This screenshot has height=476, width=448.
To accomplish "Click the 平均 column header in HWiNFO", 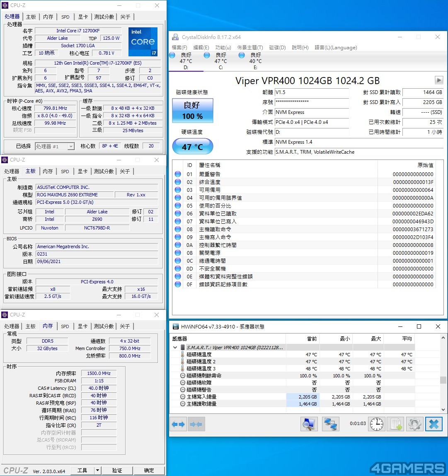I will 400,339.
